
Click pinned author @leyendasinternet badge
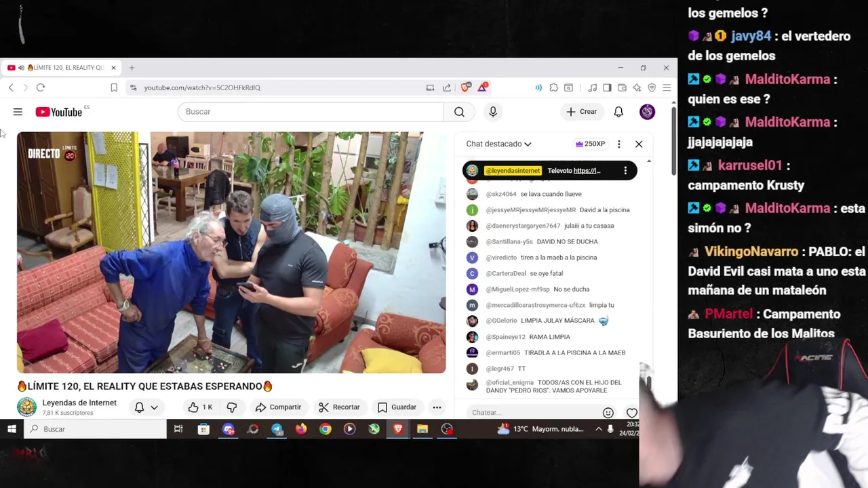[x=513, y=171]
